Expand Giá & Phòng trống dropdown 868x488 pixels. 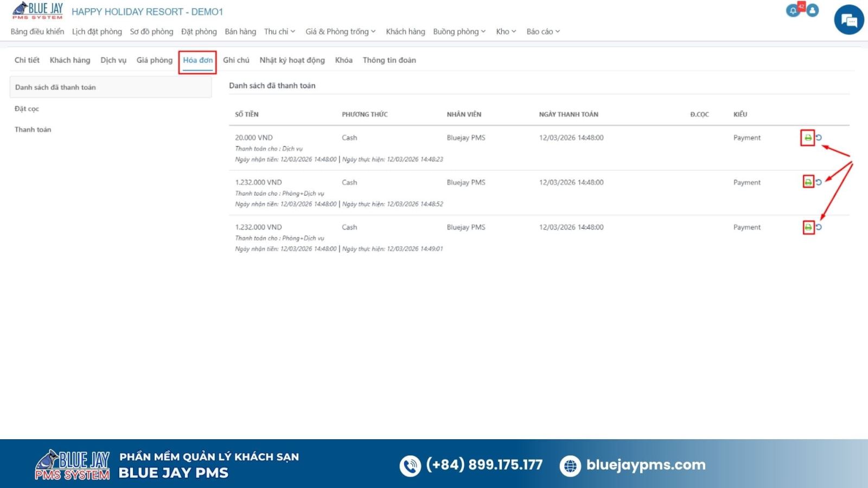tap(340, 31)
